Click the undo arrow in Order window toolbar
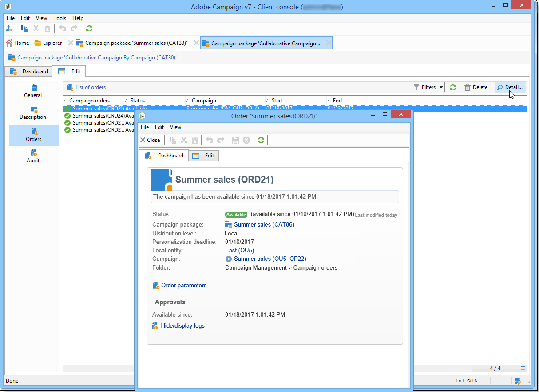 coord(210,140)
